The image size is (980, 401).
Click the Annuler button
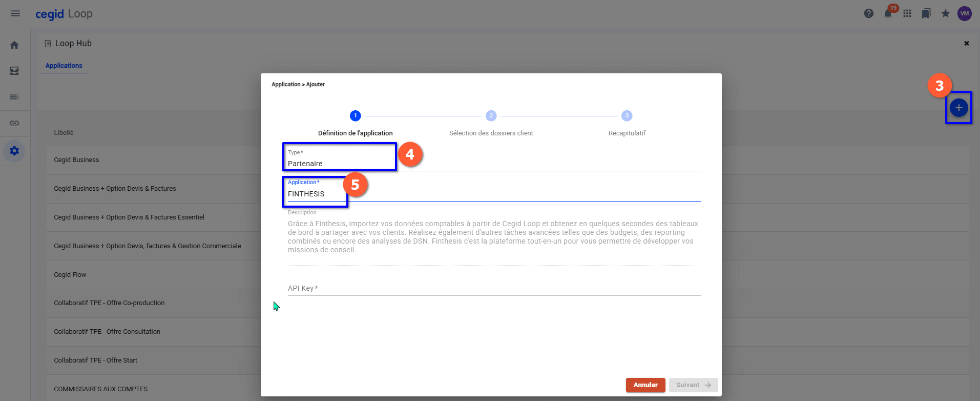[645, 385]
